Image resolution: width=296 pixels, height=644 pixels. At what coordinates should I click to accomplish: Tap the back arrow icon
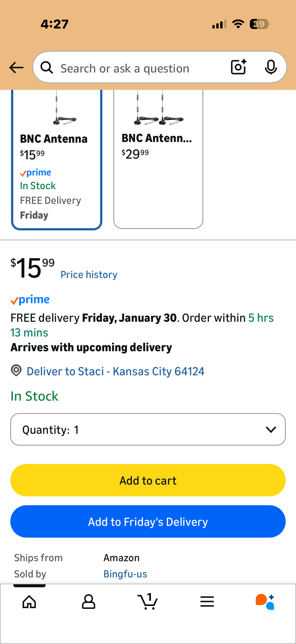click(x=16, y=68)
